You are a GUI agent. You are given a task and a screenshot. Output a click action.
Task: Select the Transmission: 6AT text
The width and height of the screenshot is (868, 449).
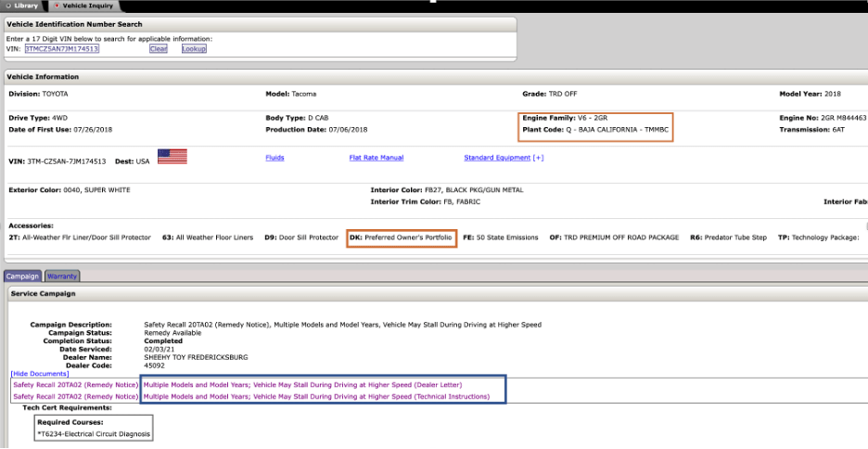tap(812, 130)
